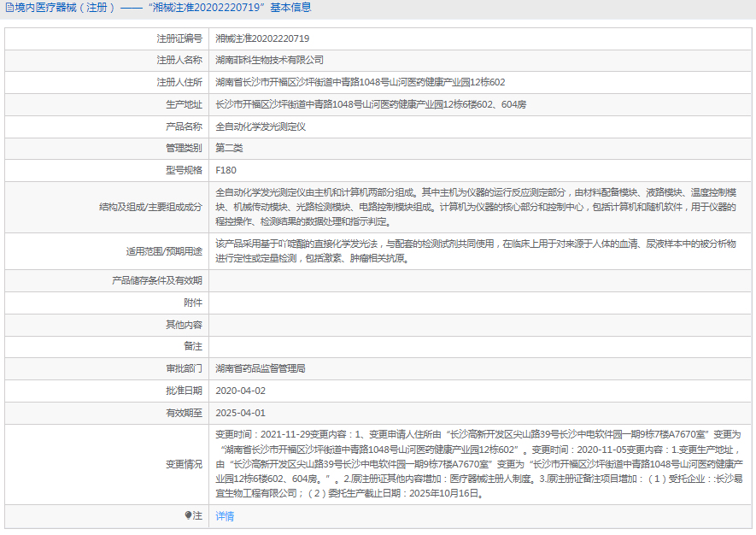The width and height of the screenshot is (756, 535).
Task: Click the 备注 label
Action: [x=193, y=346]
